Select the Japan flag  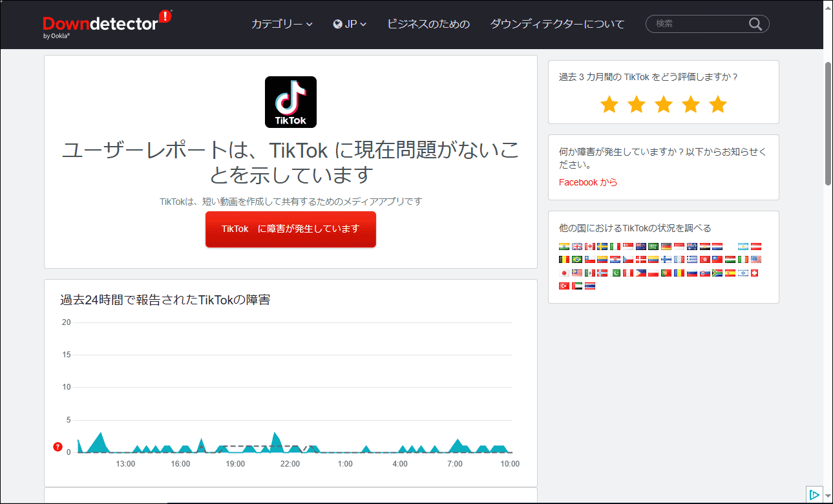[564, 273]
